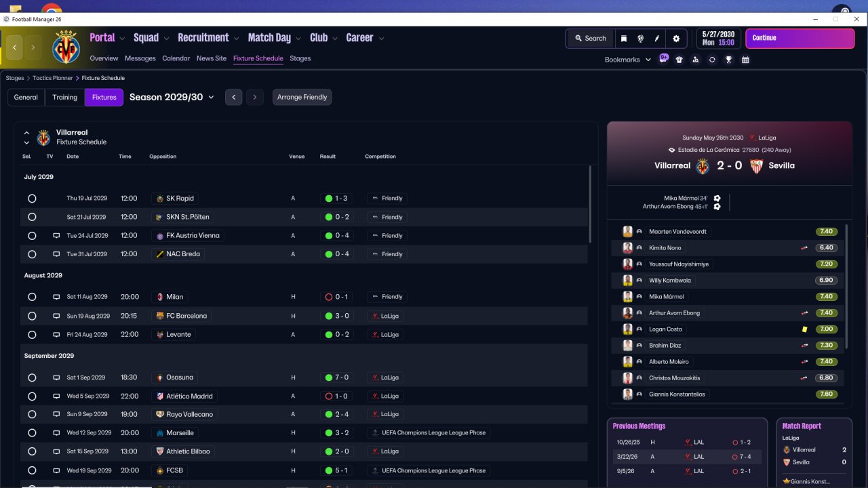Open the Season 2029/30 dropdown
Screen dimensions: 868x488
point(172,97)
